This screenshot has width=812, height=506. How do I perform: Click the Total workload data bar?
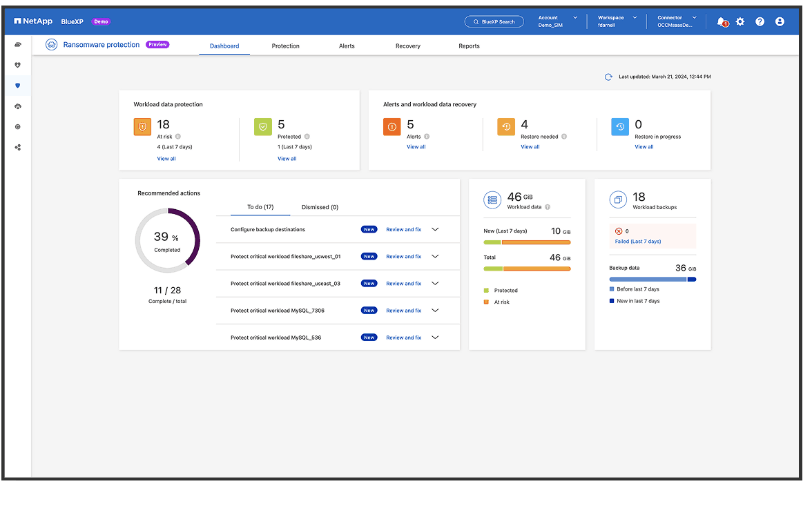[528, 269]
